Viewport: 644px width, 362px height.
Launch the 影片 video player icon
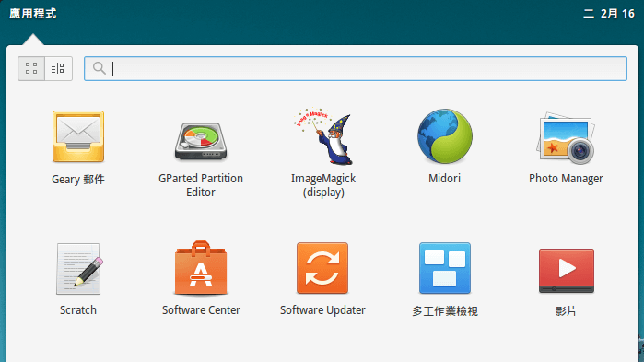pos(567,270)
